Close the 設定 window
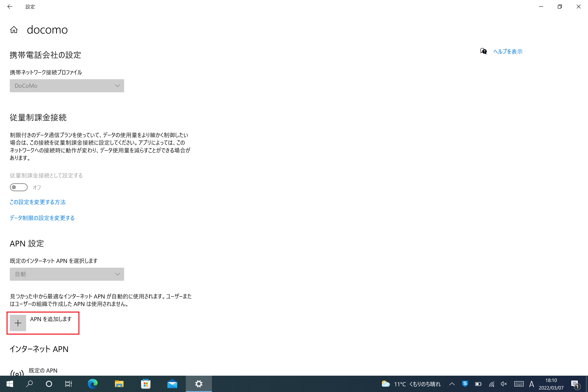Image resolution: width=588 pixels, height=392 pixels. tap(578, 7)
